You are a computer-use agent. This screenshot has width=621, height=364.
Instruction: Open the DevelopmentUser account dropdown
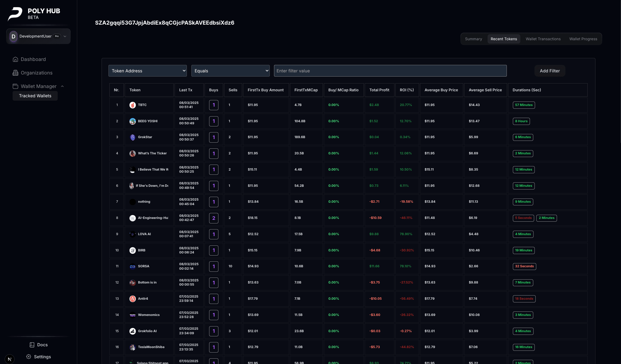(65, 36)
